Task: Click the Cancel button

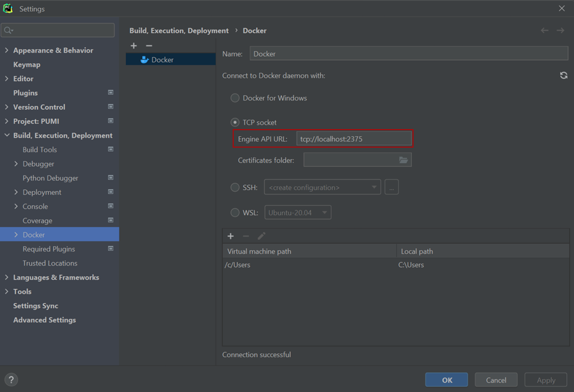Action: pos(496,380)
